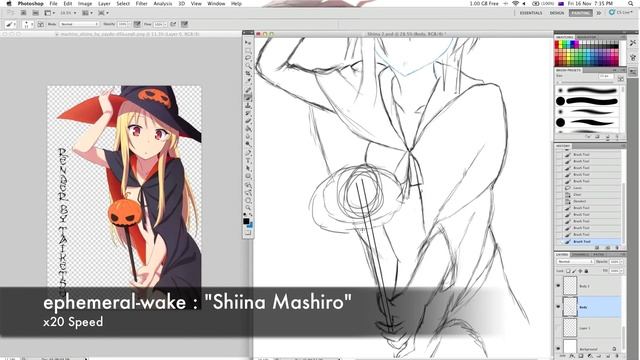This screenshot has height=360, width=640.
Task: Open layer Opacity dropdown arrow
Action: [621, 262]
